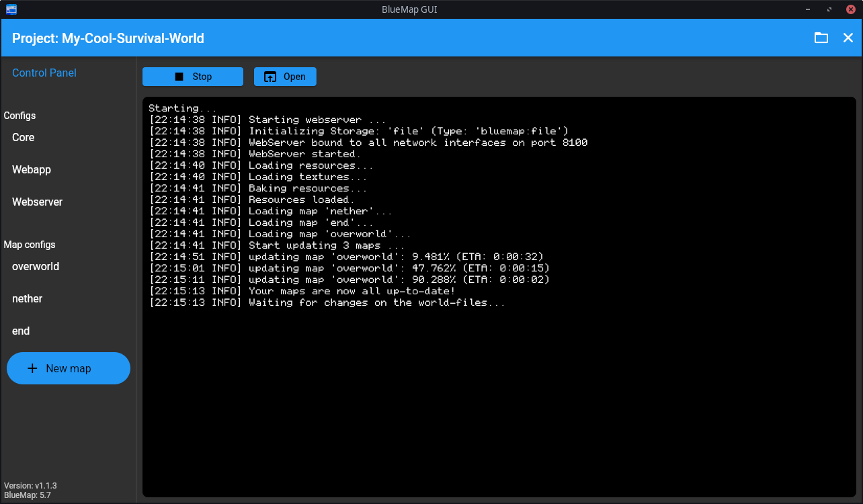Image resolution: width=863 pixels, height=504 pixels.
Task: Add a new map config
Action: click(69, 368)
